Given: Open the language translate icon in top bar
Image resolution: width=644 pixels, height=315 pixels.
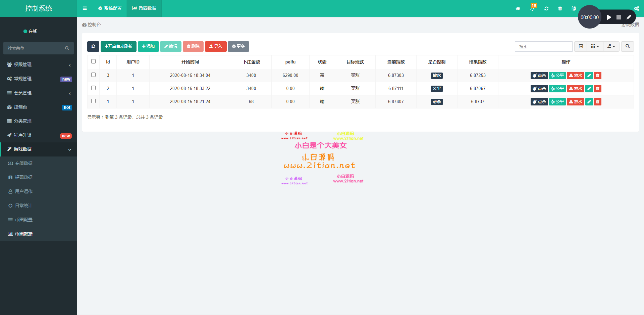Looking at the screenshot, I should (x=574, y=8).
